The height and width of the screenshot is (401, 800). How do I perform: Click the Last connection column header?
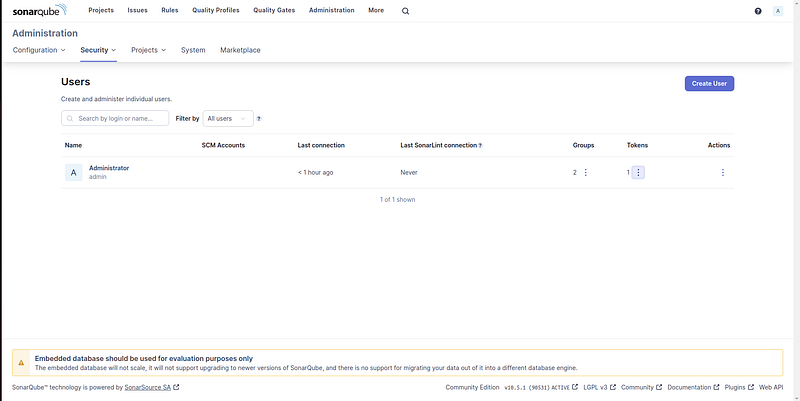[x=321, y=145]
